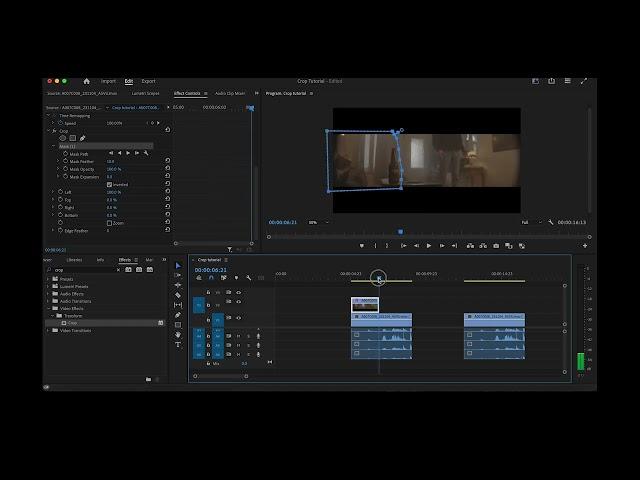
Task: Click the Lift button in Program monitor
Action: click(x=470, y=246)
